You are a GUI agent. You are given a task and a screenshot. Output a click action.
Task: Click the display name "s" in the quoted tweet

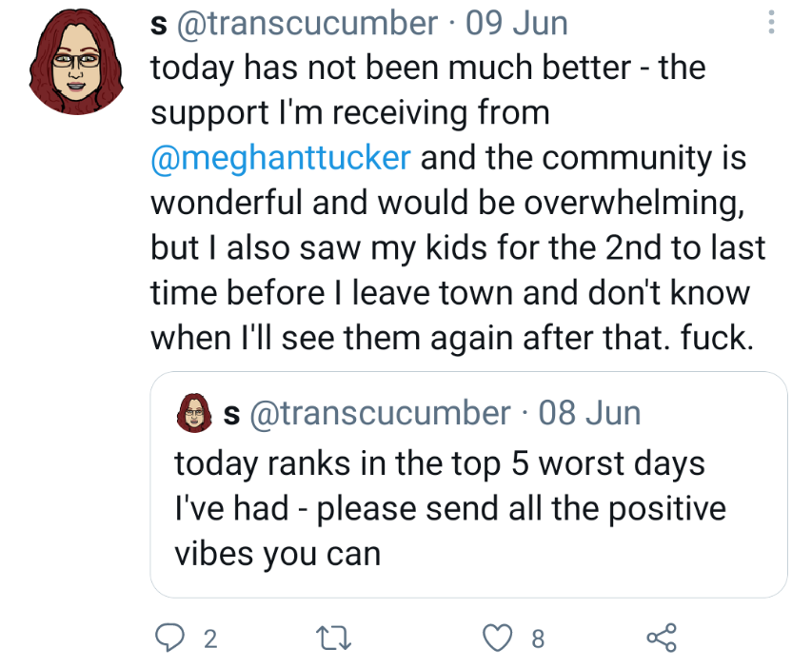232,415
